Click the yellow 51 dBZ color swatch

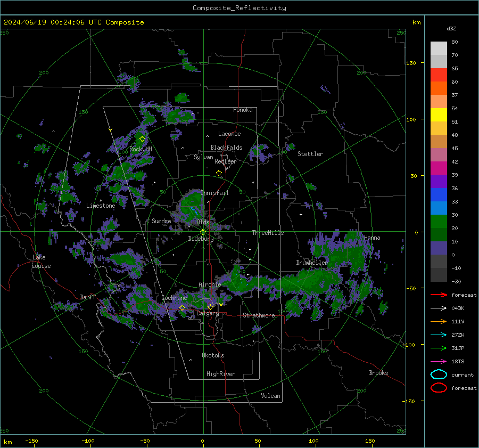pos(439,115)
